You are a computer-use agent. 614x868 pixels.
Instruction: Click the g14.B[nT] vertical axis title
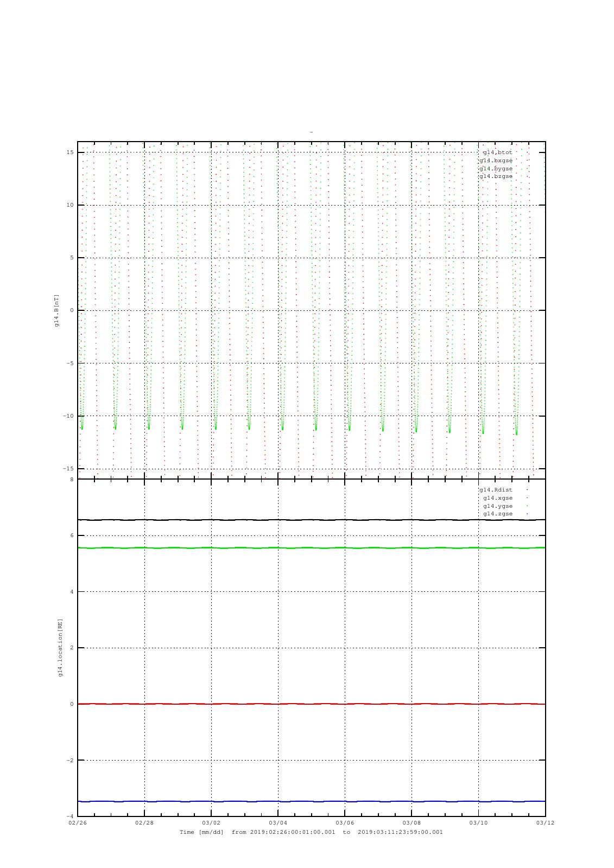coord(56,310)
